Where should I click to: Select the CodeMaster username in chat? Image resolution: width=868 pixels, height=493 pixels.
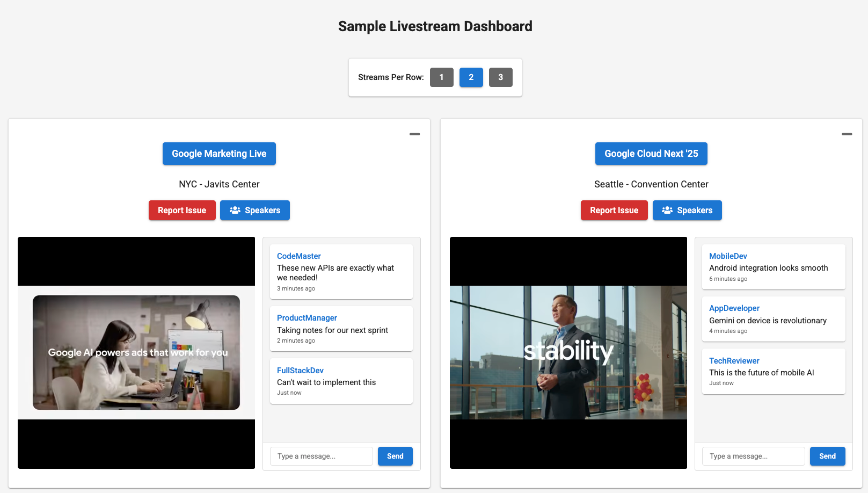tap(299, 256)
